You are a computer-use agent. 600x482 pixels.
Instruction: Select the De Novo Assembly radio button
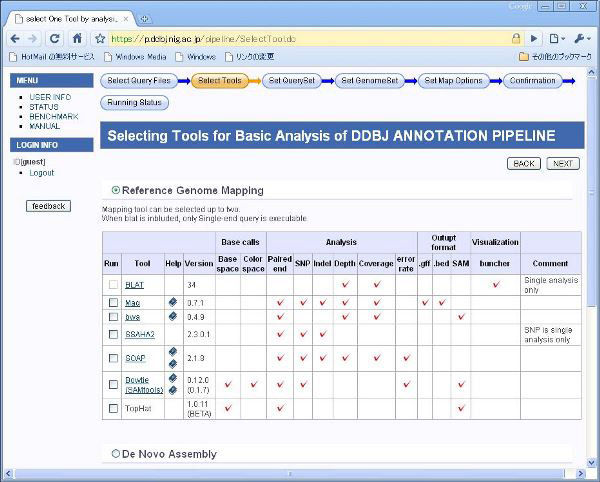coord(116,455)
